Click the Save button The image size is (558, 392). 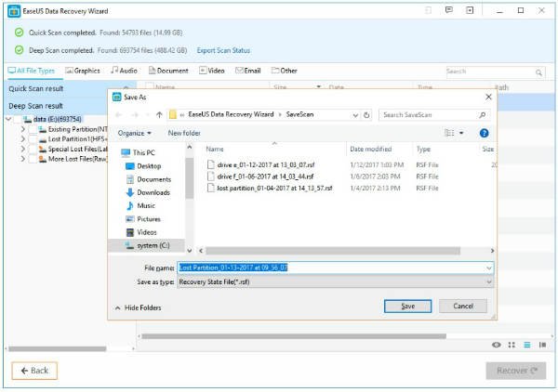click(x=408, y=307)
